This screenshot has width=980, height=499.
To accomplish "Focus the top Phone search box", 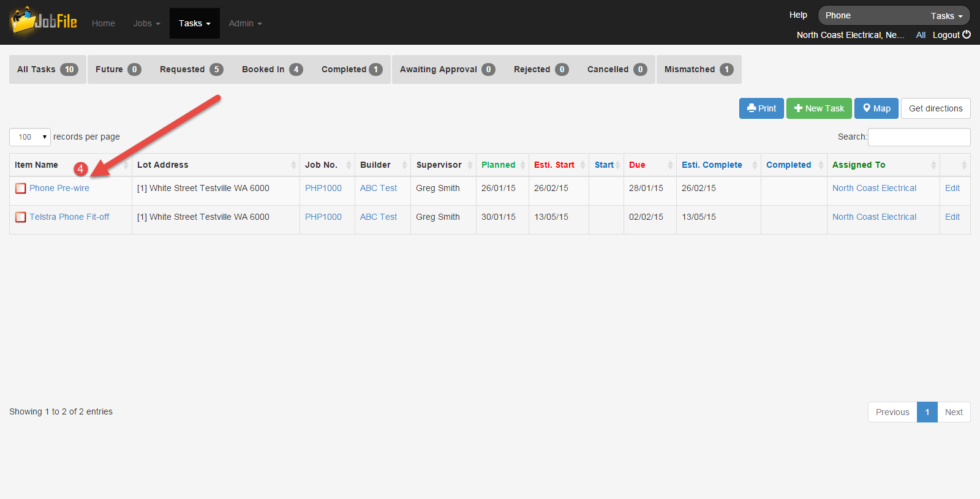I will point(873,16).
